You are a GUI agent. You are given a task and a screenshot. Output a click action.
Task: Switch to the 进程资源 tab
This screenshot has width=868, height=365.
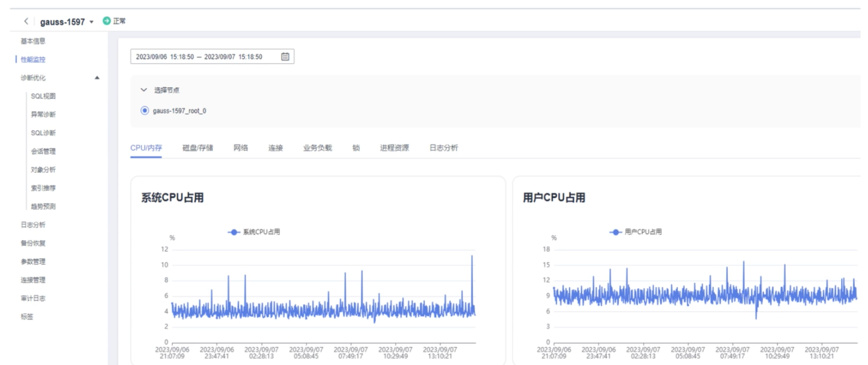pyautogui.click(x=394, y=148)
